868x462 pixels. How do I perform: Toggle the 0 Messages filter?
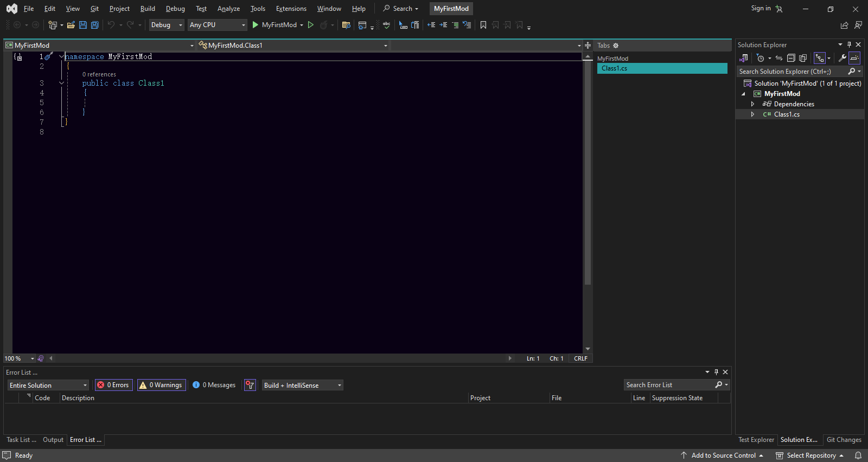(214, 385)
